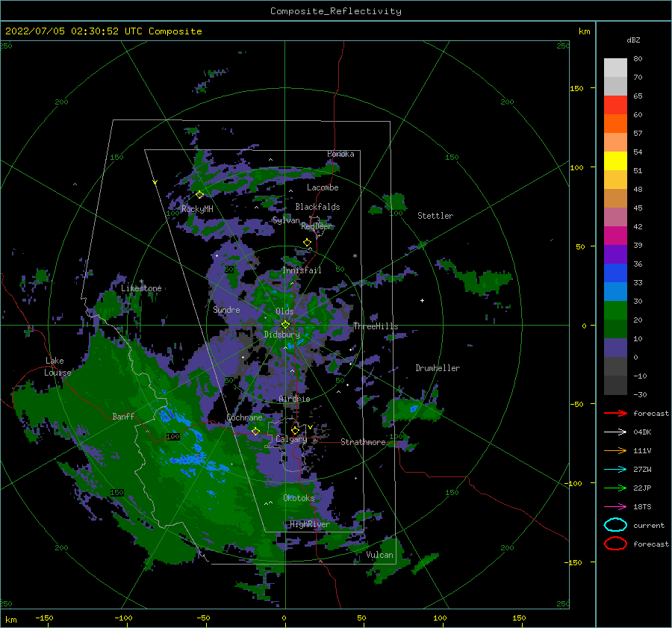The height and width of the screenshot is (628, 672).
Task: Click the yellow diamond marker above Calgary
Action: click(x=295, y=430)
